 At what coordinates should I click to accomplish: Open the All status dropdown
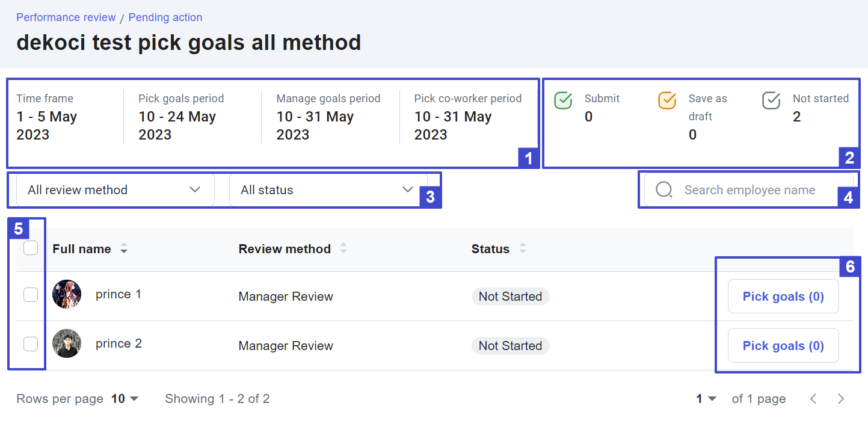pos(328,189)
